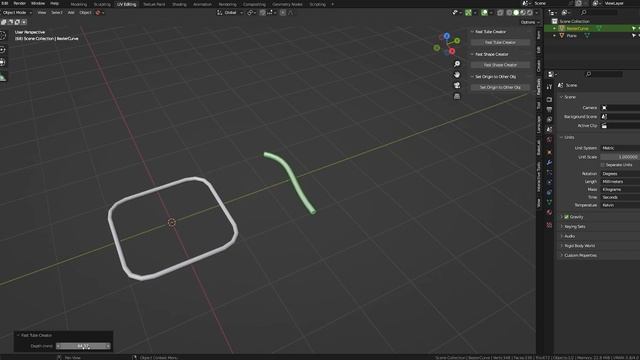Open Object properties tab icon
The image size is (640, 360).
point(549,152)
